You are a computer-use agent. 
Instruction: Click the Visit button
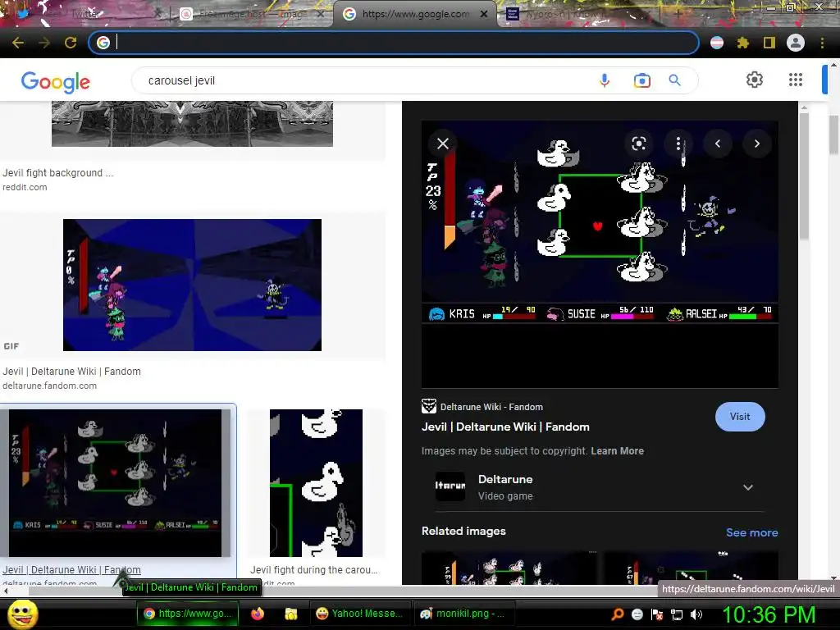(740, 416)
